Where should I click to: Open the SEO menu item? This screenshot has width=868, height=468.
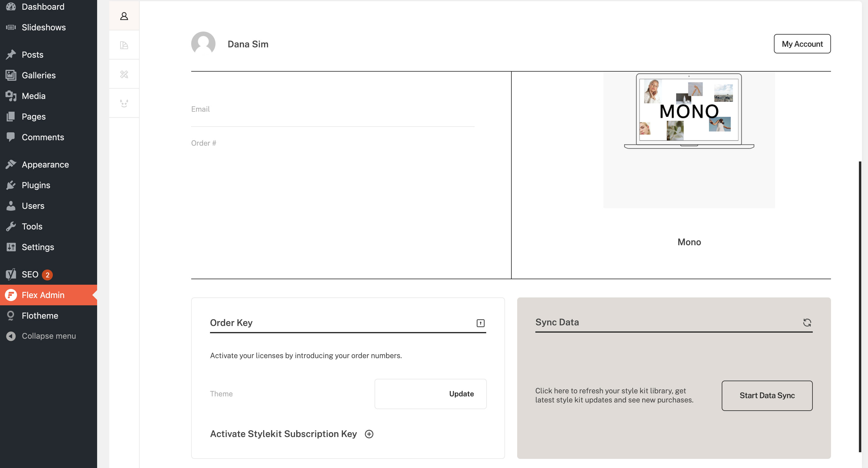click(x=30, y=274)
